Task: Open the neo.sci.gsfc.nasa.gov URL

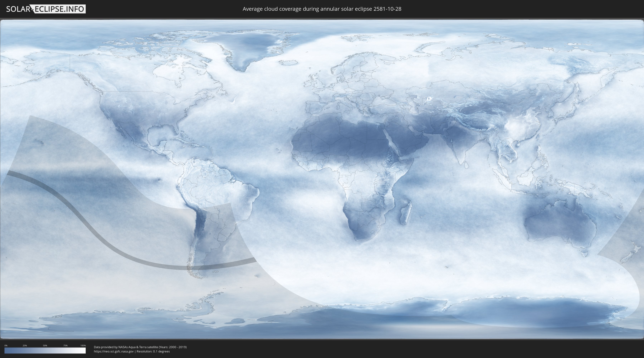Action: tap(113, 352)
